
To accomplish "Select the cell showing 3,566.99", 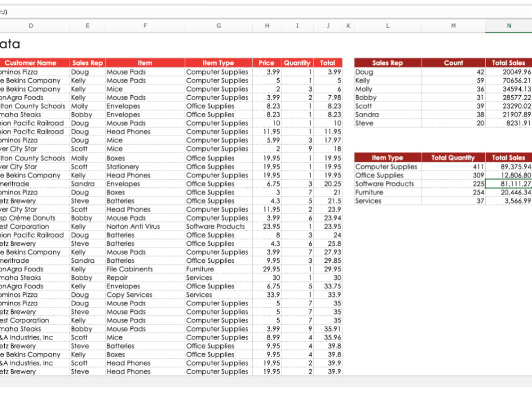I will (x=509, y=201).
